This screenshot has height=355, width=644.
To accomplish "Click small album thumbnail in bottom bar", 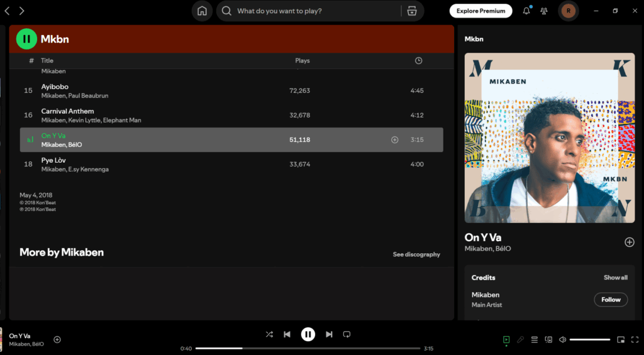I will 1,339.
